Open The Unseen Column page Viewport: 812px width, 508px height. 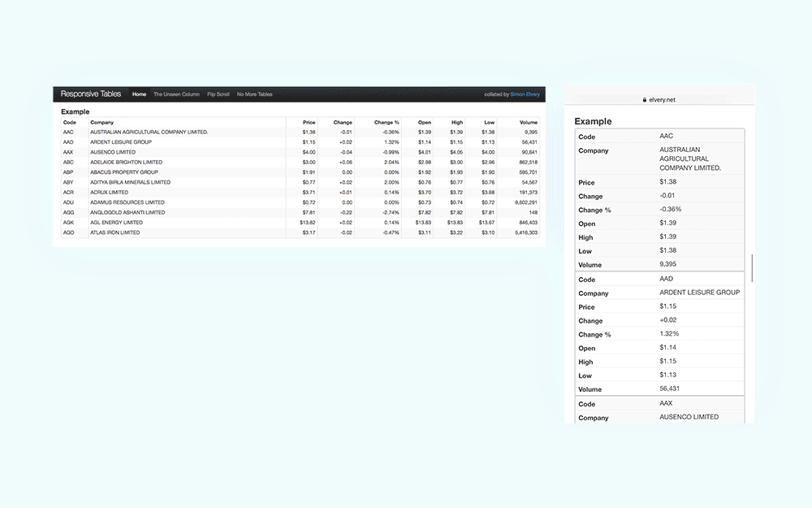(176, 93)
